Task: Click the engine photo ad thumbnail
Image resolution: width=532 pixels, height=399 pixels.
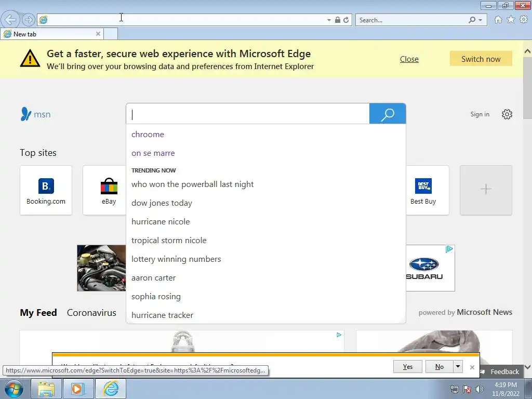Action: coord(101,268)
